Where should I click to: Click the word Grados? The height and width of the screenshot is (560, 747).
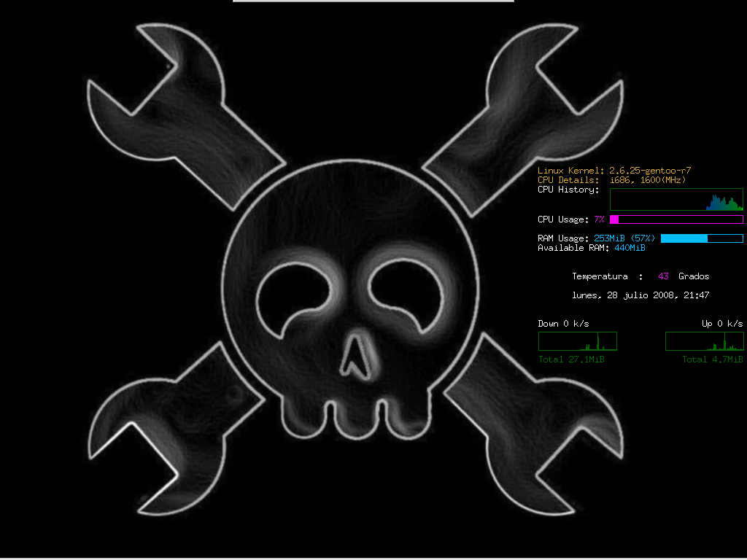point(694,276)
